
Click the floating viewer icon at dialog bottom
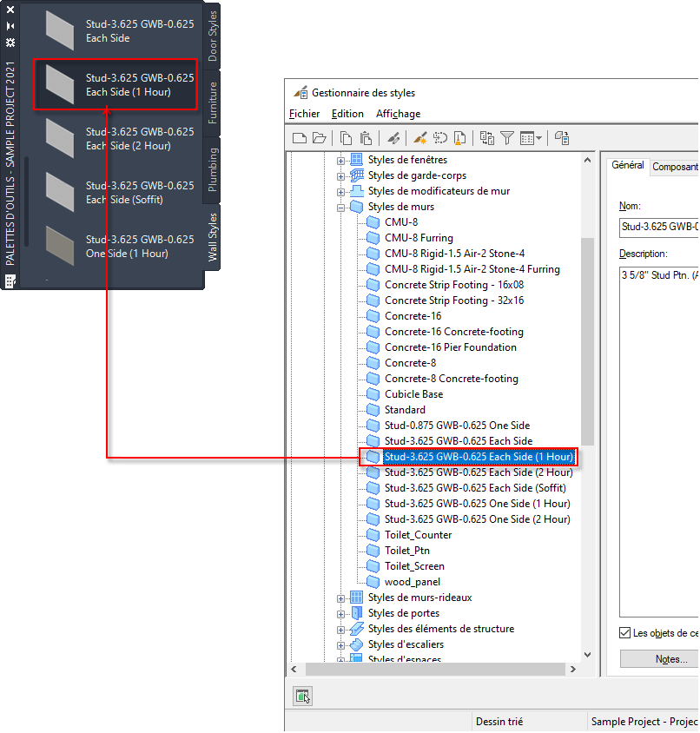point(302,696)
